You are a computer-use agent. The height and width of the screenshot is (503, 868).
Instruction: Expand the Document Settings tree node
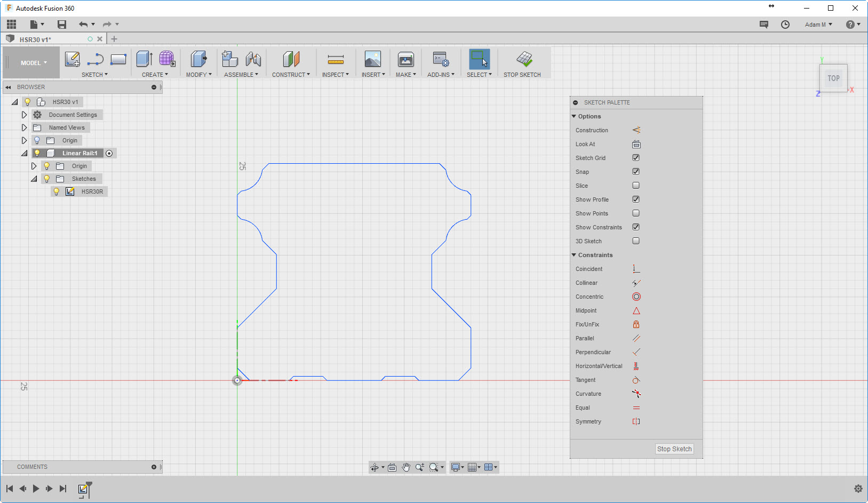click(x=24, y=115)
